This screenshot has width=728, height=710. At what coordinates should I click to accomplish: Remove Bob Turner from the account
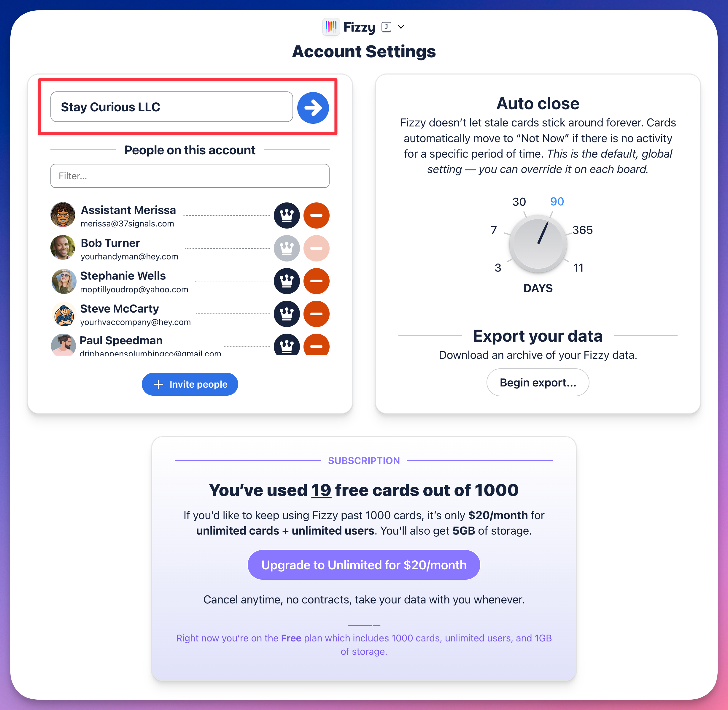[316, 248]
